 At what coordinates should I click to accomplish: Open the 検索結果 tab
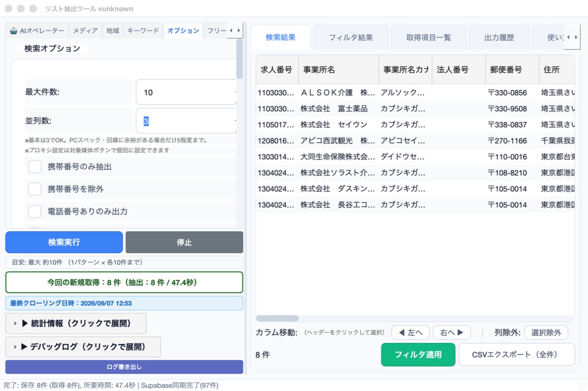point(281,37)
